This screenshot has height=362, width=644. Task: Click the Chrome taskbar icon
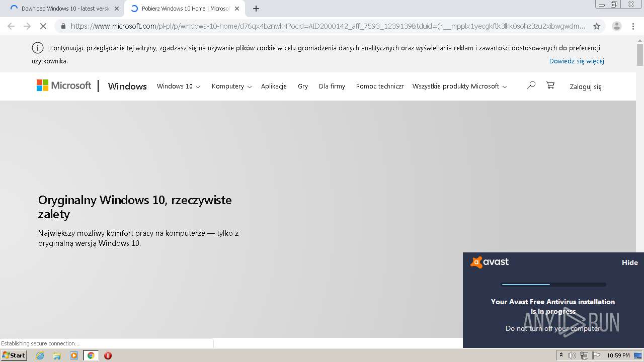pyautogui.click(x=91, y=355)
